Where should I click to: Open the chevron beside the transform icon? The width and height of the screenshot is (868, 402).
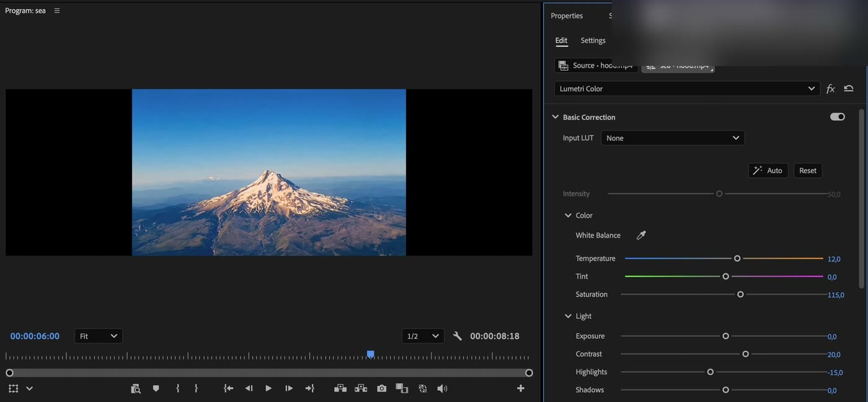29,389
